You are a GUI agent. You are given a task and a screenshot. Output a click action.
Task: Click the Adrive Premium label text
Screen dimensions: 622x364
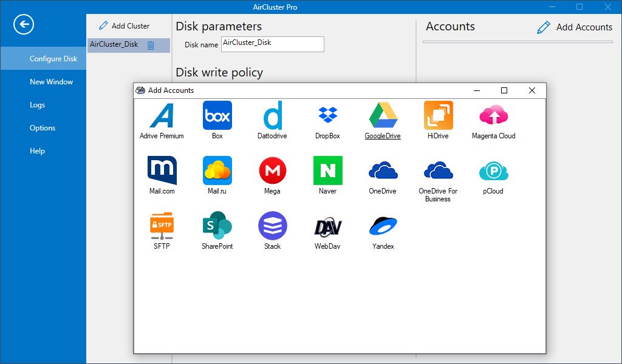pyautogui.click(x=162, y=136)
